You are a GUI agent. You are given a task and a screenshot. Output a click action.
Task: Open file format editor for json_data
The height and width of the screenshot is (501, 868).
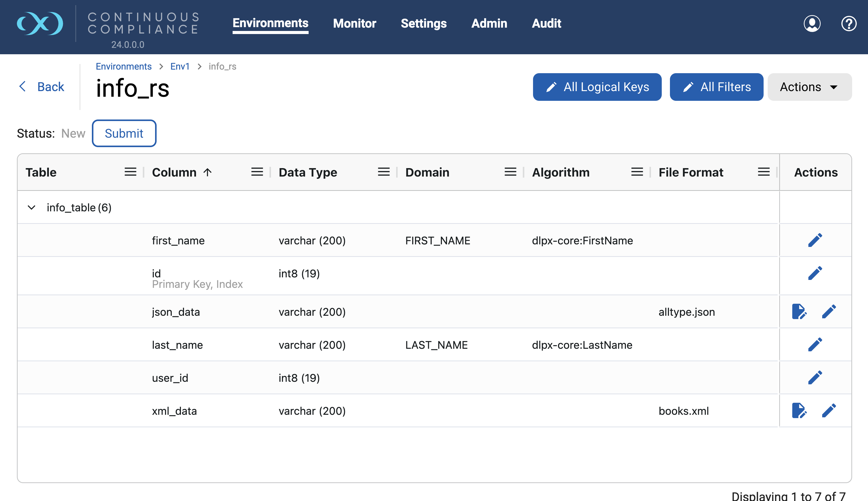pyautogui.click(x=799, y=311)
